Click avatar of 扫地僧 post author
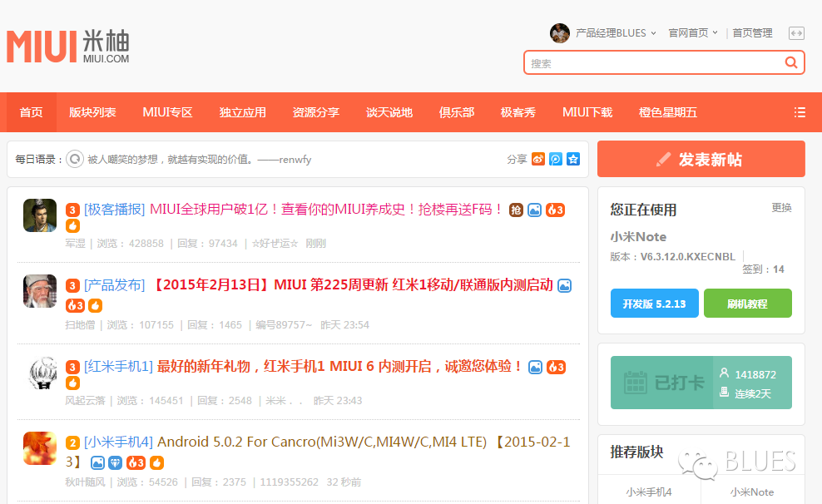Screen dimensions: 822x504 click(40, 291)
